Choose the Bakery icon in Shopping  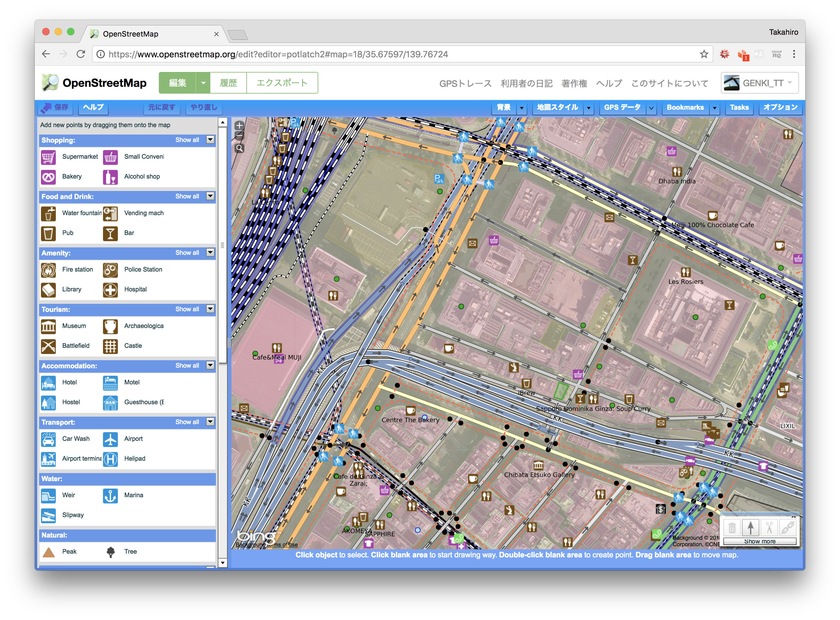tap(48, 177)
